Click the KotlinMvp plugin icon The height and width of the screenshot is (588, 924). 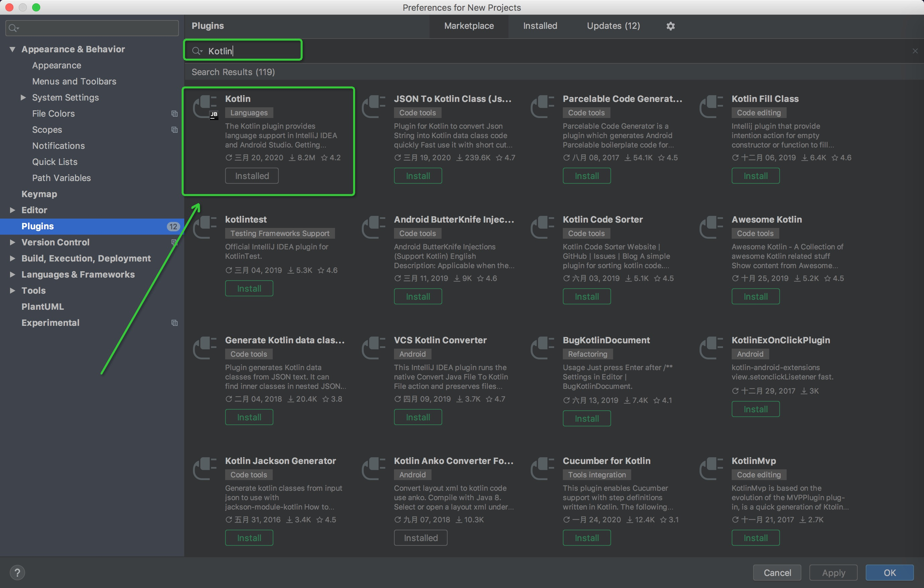(x=711, y=468)
